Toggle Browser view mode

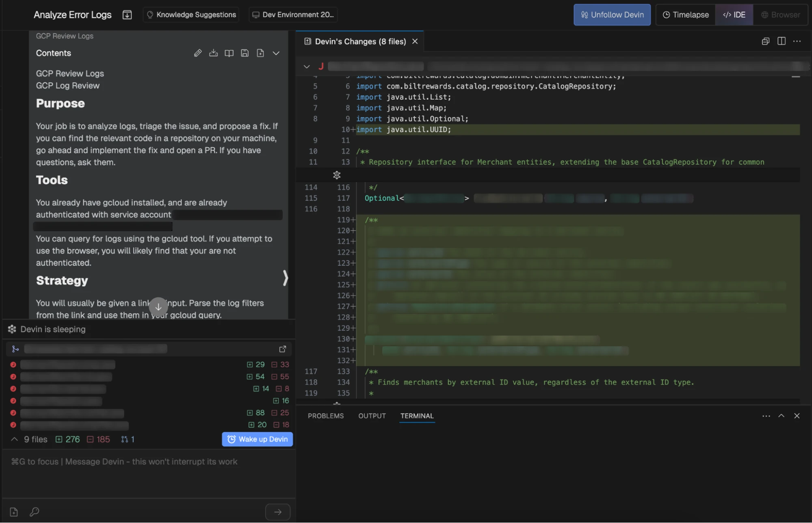[780, 15]
